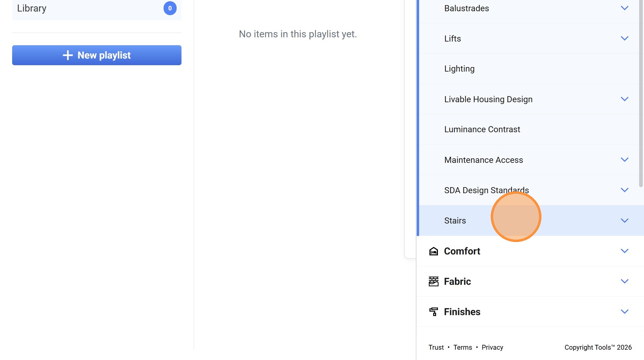Expand the Maintenance Access chevron

[x=624, y=160]
